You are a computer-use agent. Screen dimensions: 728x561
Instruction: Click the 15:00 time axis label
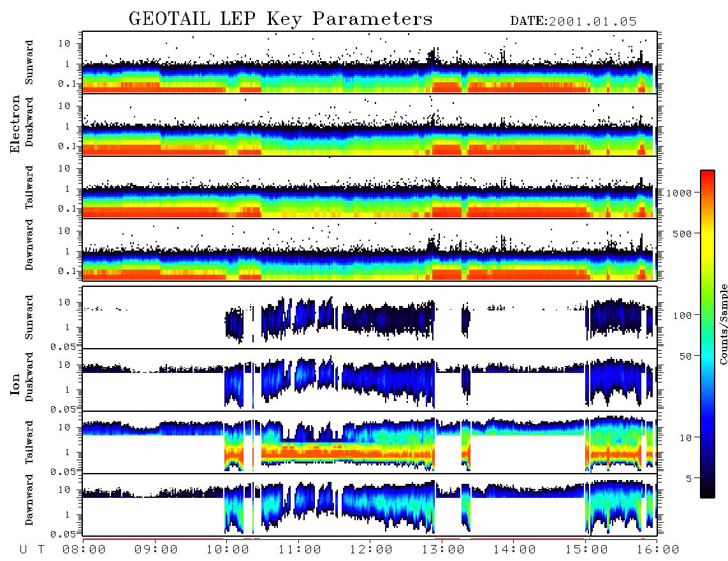(586, 550)
